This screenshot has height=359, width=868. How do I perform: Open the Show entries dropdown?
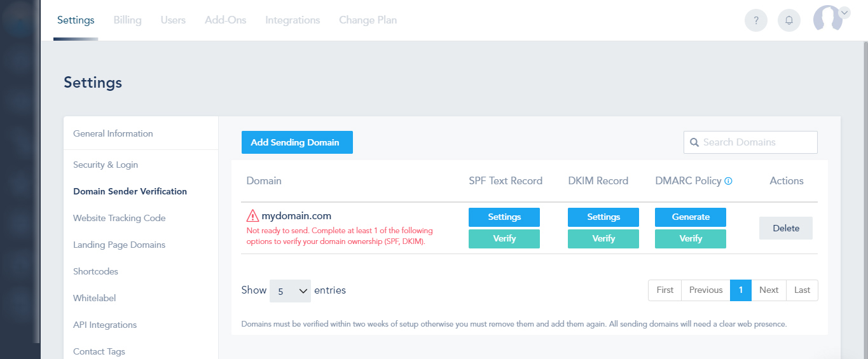coord(290,290)
